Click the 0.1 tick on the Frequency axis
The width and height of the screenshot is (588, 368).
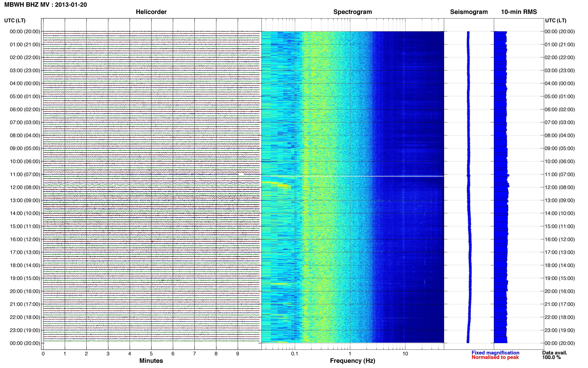coord(295,354)
